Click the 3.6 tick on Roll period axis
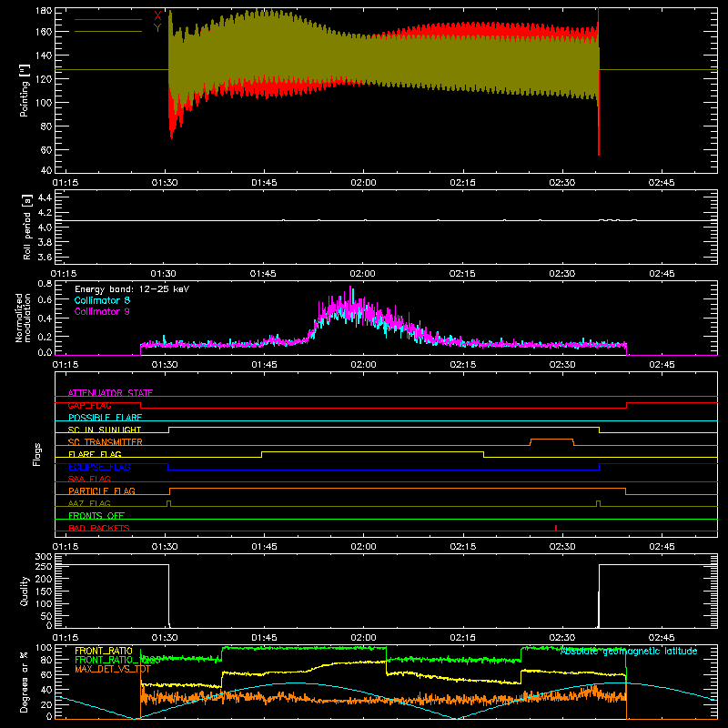The image size is (728, 728). pos(45,257)
